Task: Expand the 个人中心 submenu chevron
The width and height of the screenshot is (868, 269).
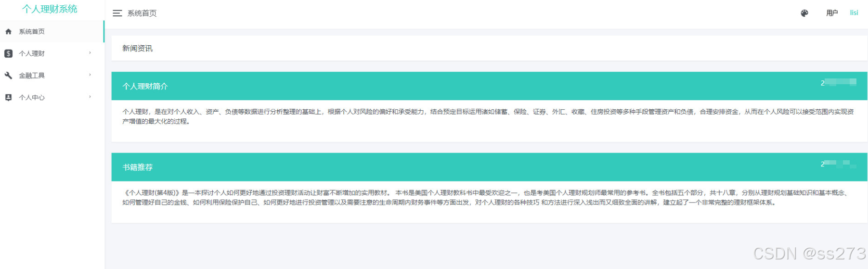Action: [90, 97]
